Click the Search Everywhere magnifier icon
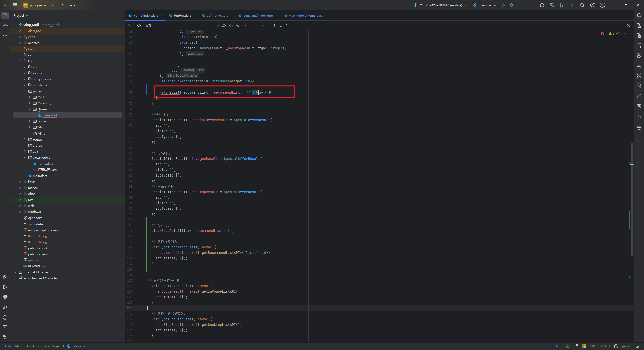Screen dimensions: 644x350 tap(582, 5)
